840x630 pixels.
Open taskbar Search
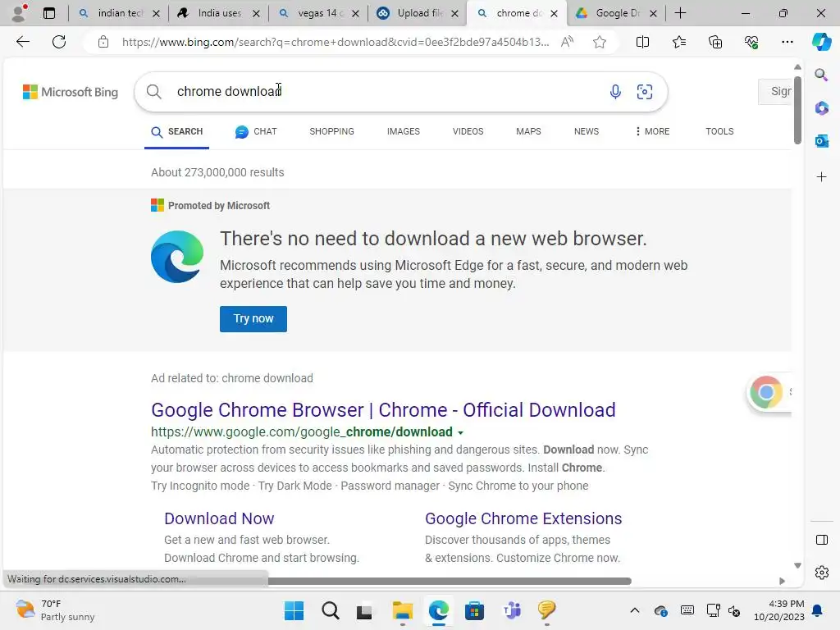[x=331, y=610]
